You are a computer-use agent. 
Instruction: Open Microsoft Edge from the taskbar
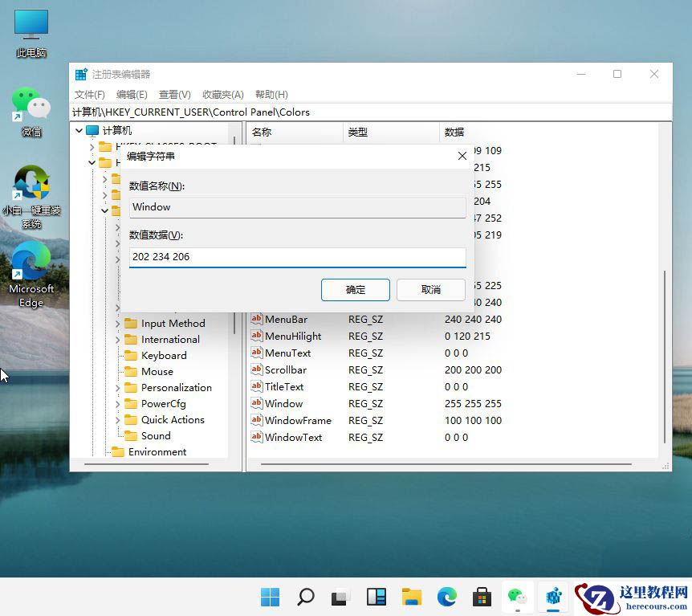[x=446, y=598]
